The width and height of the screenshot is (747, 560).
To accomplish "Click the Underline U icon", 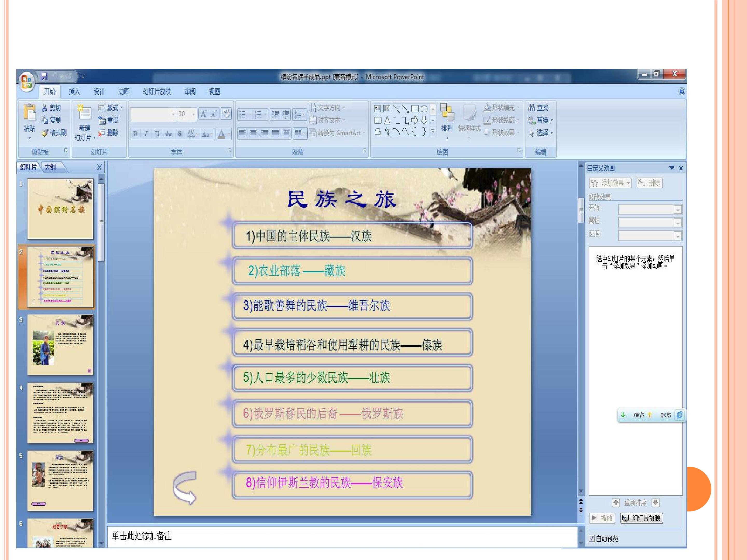I will coord(157,134).
